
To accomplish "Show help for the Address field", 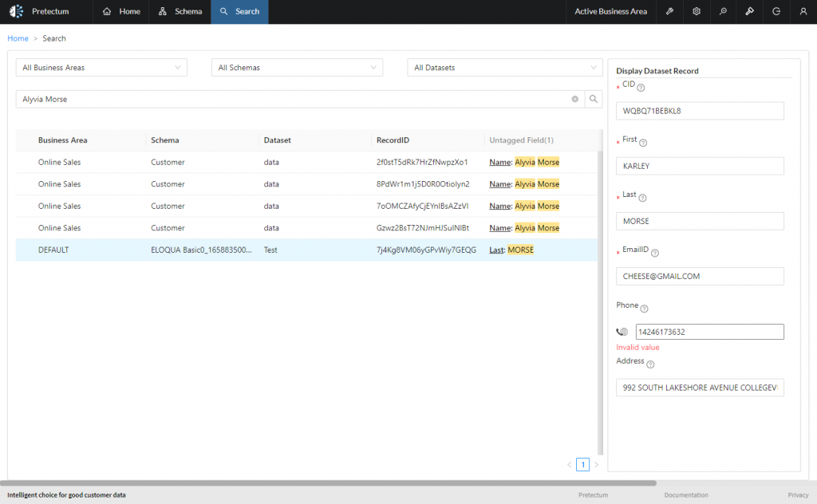I will point(650,364).
